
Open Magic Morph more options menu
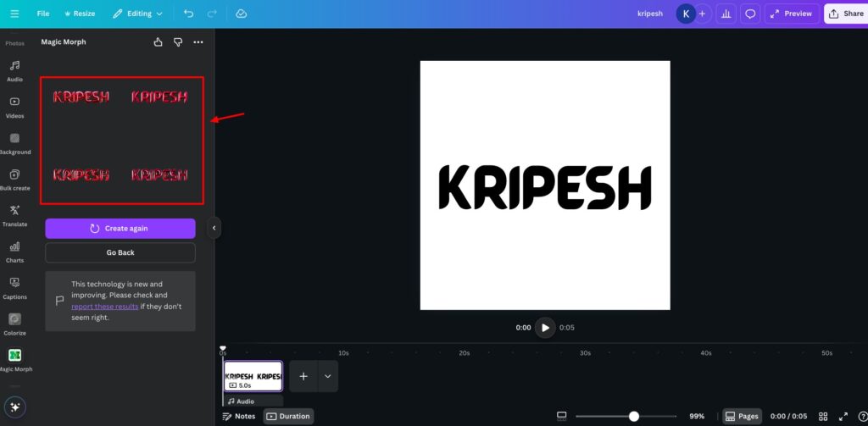[x=198, y=42]
